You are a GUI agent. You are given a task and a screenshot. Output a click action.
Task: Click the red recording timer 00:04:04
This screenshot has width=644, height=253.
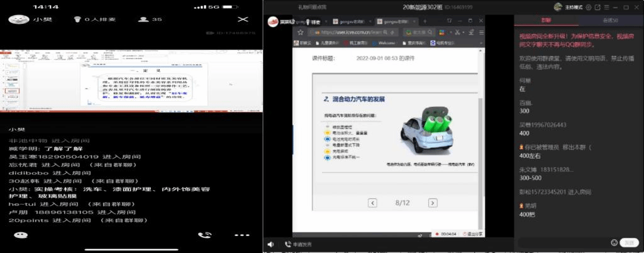(x=446, y=233)
